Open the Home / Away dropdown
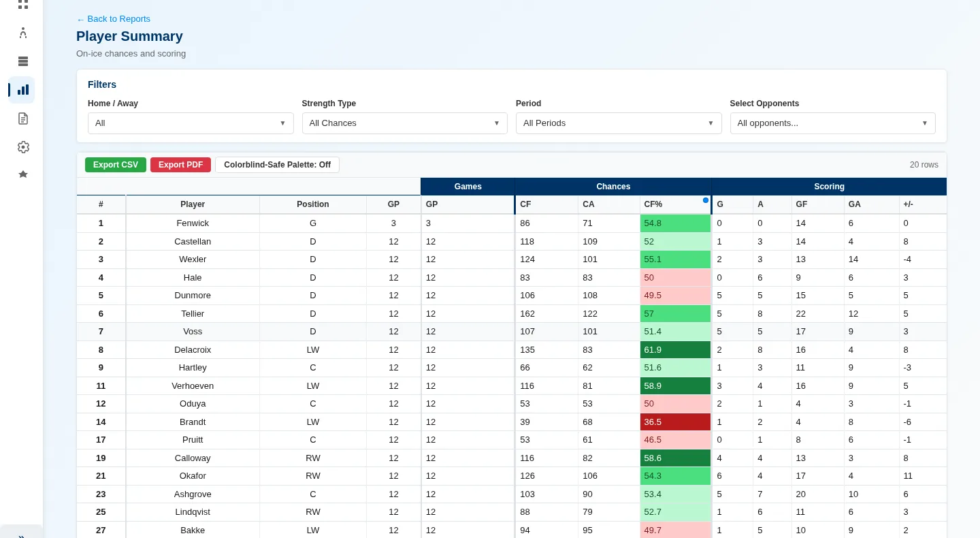This screenshot has height=538, width=980. click(x=191, y=123)
